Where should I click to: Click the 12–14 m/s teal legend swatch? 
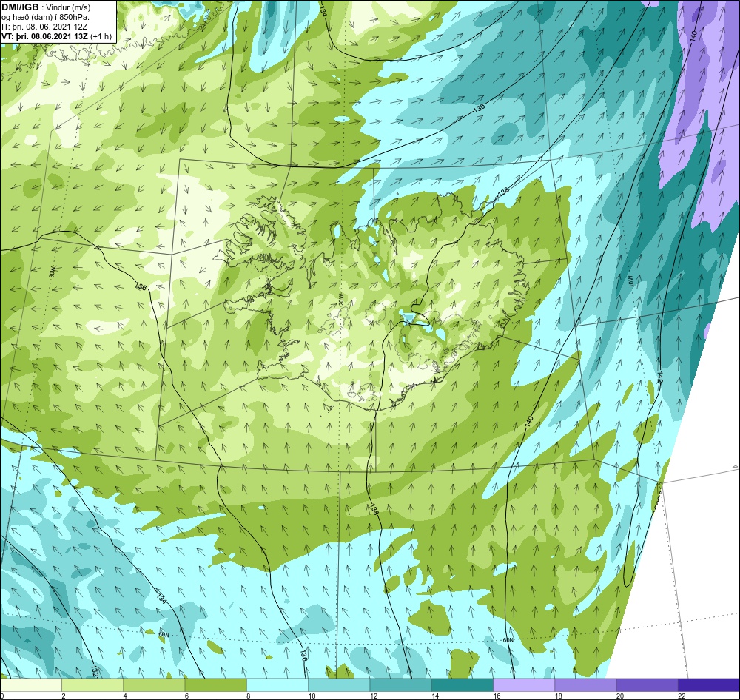point(400,684)
